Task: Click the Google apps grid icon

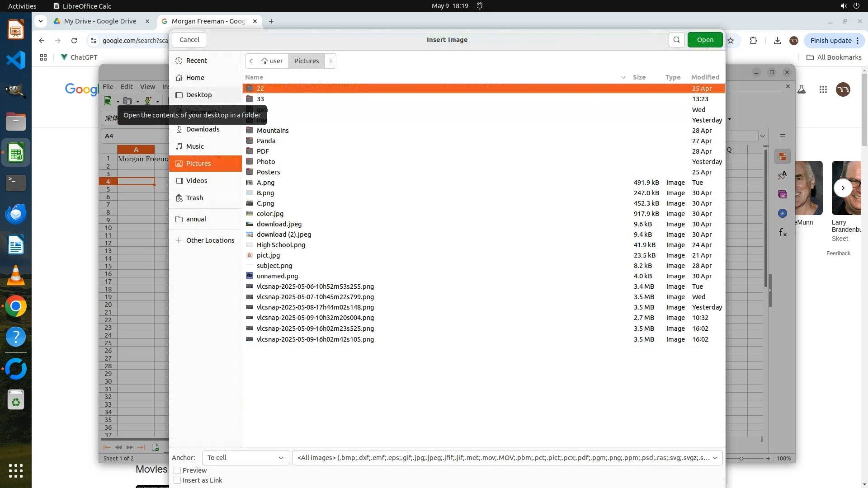Action: click(823, 90)
